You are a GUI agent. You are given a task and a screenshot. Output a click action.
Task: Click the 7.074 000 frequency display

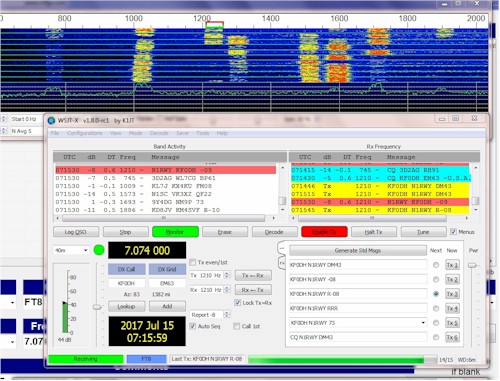pos(147,250)
